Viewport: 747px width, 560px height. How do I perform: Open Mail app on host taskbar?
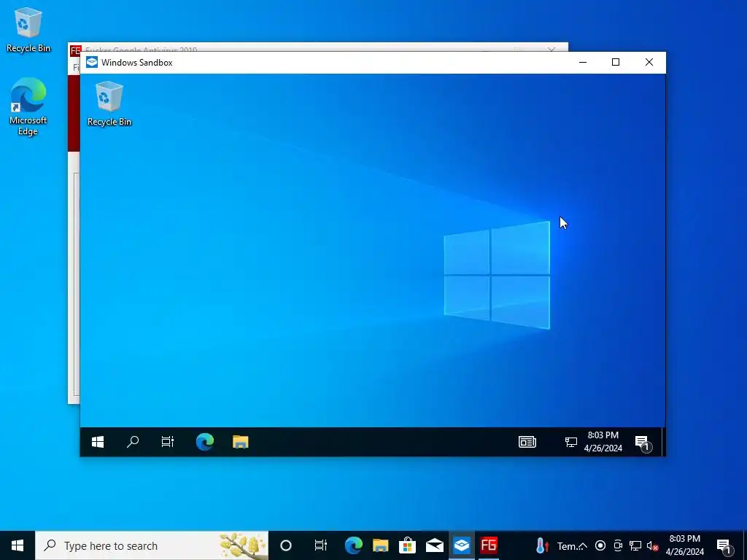435,545
